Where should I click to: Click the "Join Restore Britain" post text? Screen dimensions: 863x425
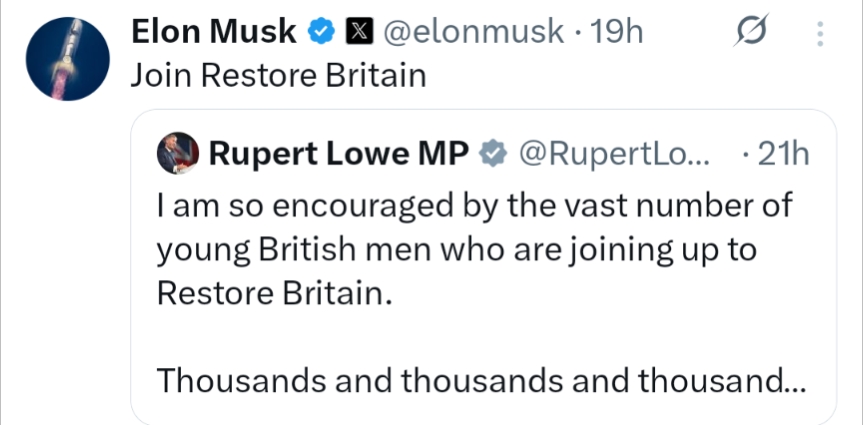coord(278,76)
